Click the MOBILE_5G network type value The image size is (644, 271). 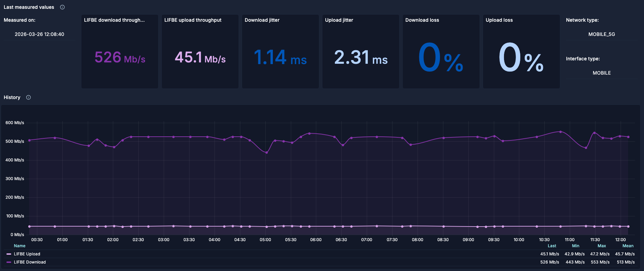pyautogui.click(x=602, y=34)
